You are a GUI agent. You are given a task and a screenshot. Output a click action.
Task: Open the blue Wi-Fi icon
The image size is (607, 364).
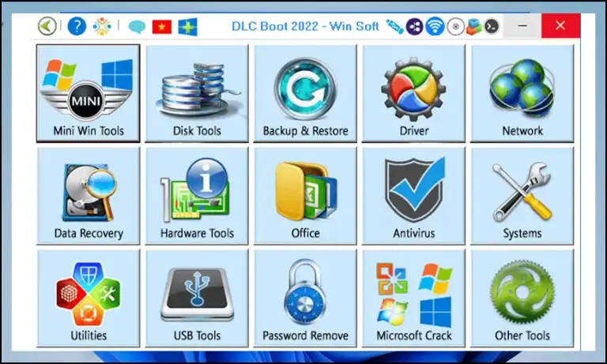click(x=435, y=26)
